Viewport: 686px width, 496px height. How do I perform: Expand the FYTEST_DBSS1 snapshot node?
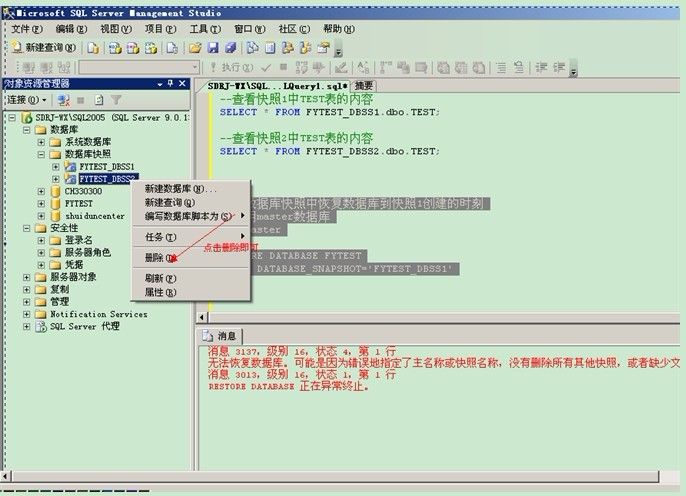coord(56,167)
